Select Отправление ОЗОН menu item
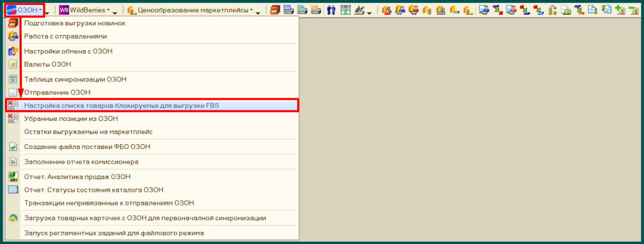644x244 pixels. (x=152, y=92)
